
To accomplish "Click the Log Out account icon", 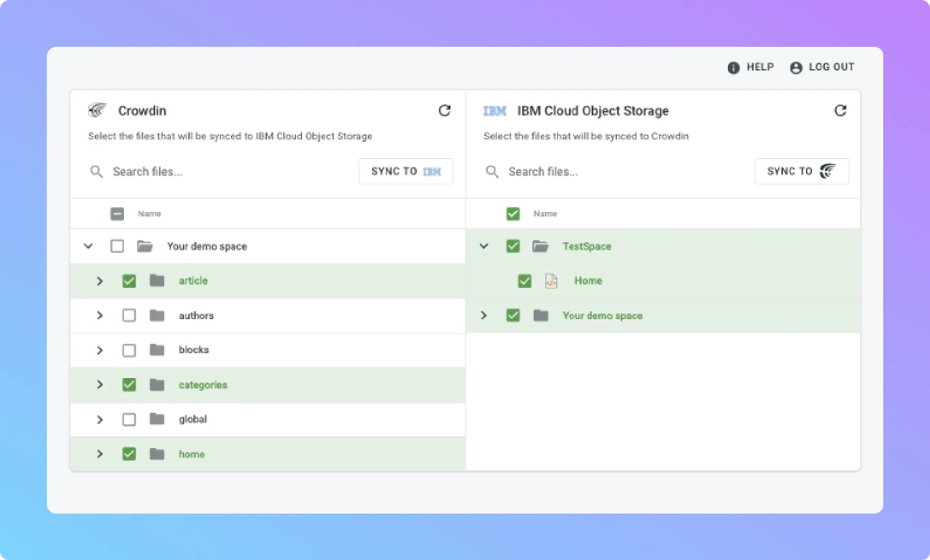I will click(796, 67).
